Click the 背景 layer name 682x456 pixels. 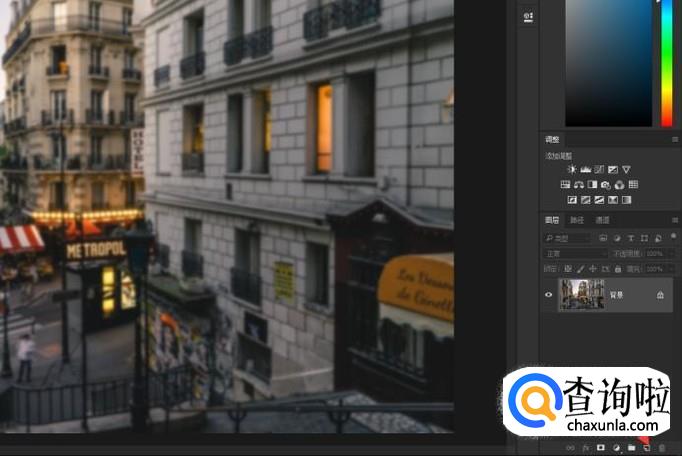pos(616,295)
